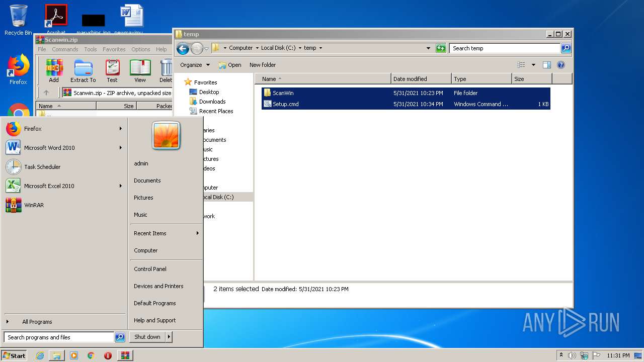Sort by Date modified column

(x=421, y=79)
